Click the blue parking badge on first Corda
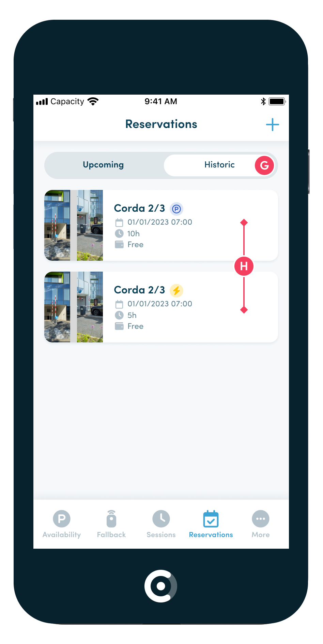 [176, 209]
